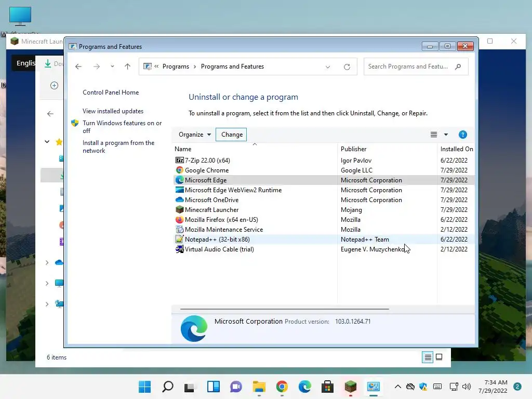This screenshot has height=399, width=532.
Task: Click the taskbar clock showing 7:34 AM
Action: pos(493,387)
